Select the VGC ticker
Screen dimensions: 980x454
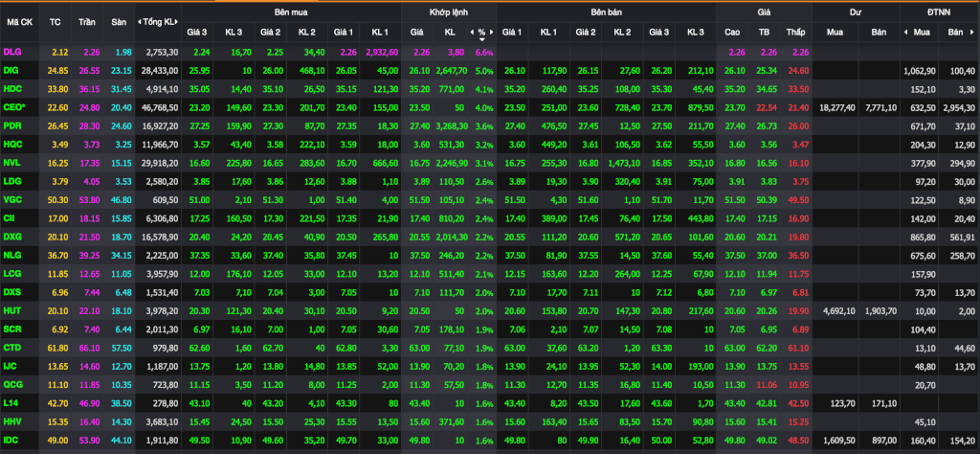(x=12, y=200)
